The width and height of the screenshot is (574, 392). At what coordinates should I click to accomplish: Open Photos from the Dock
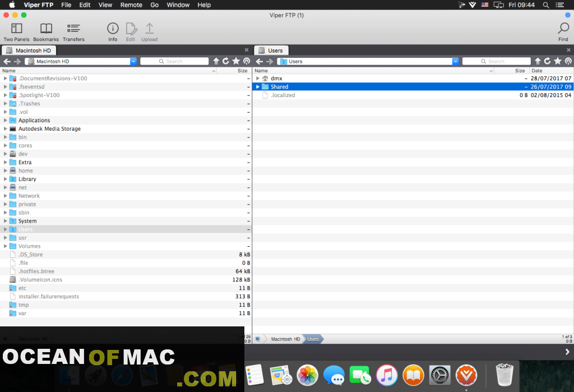308,375
